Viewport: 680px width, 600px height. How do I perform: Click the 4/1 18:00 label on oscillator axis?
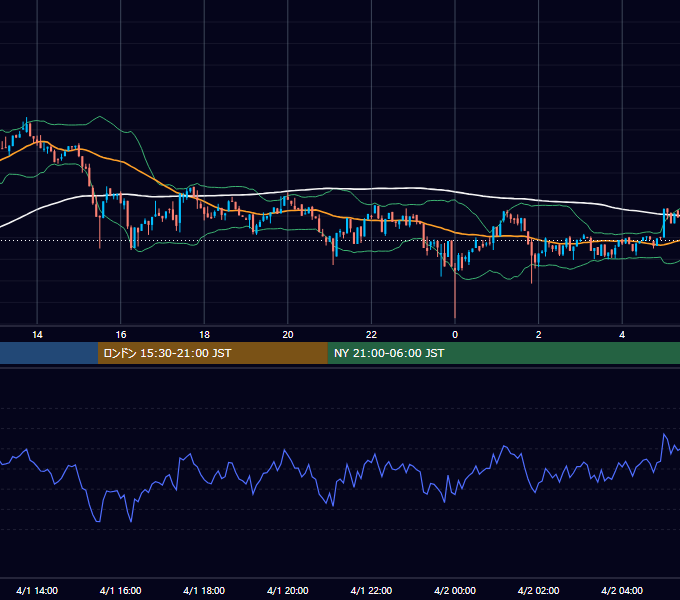pos(204,590)
